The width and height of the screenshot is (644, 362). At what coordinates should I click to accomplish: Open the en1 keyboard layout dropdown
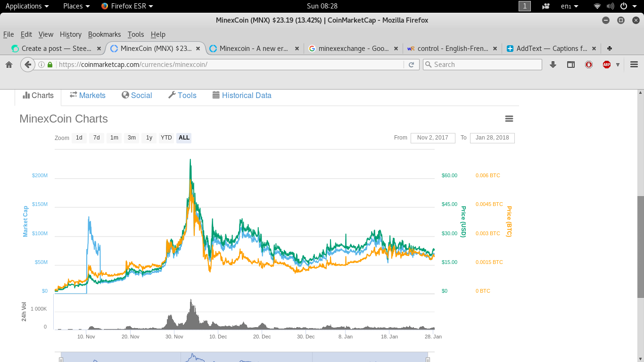point(570,6)
